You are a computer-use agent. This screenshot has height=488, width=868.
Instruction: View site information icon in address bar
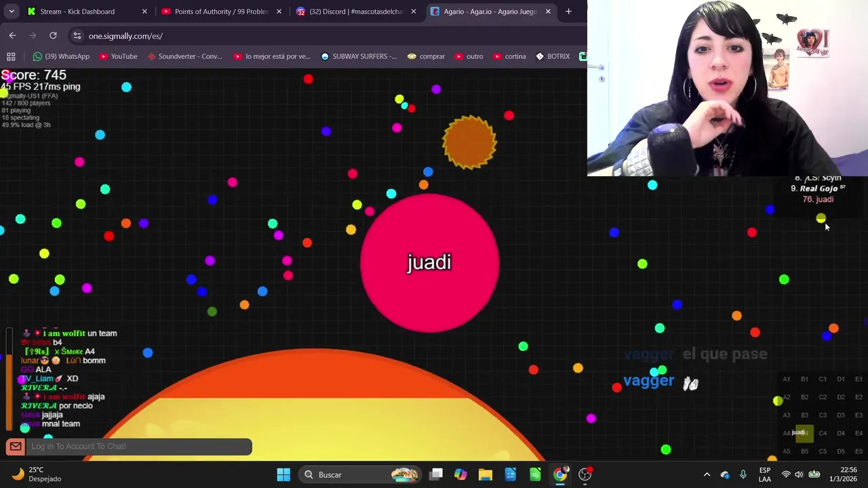pyautogui.click(x=77, y=35)
